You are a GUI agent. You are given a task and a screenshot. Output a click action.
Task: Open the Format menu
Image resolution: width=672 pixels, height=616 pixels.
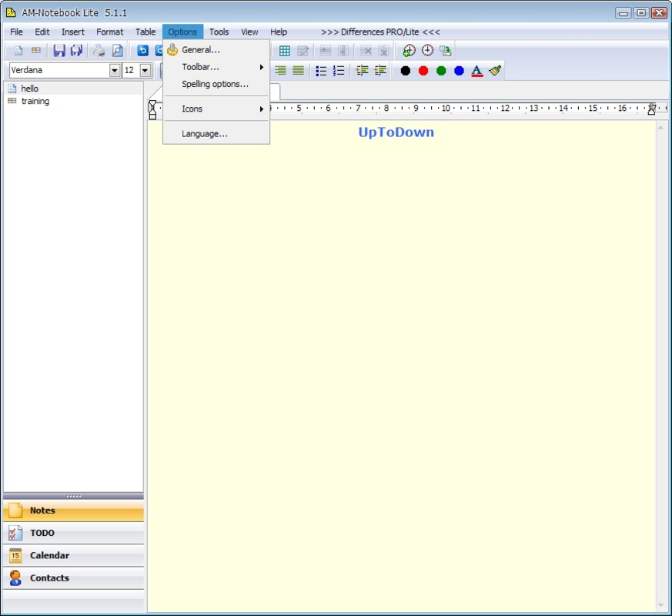(x=110, y=32)
